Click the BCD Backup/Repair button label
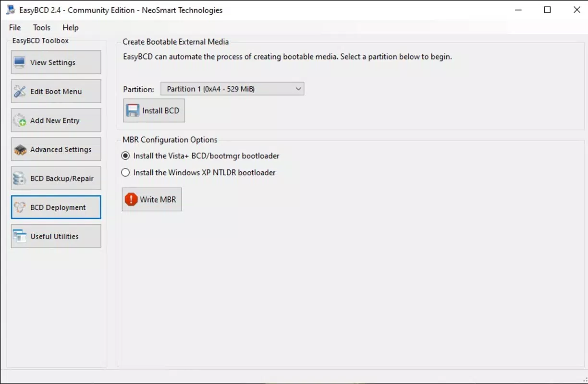The width and height of the screenshot is (588, 384). [x=62, y=179]
